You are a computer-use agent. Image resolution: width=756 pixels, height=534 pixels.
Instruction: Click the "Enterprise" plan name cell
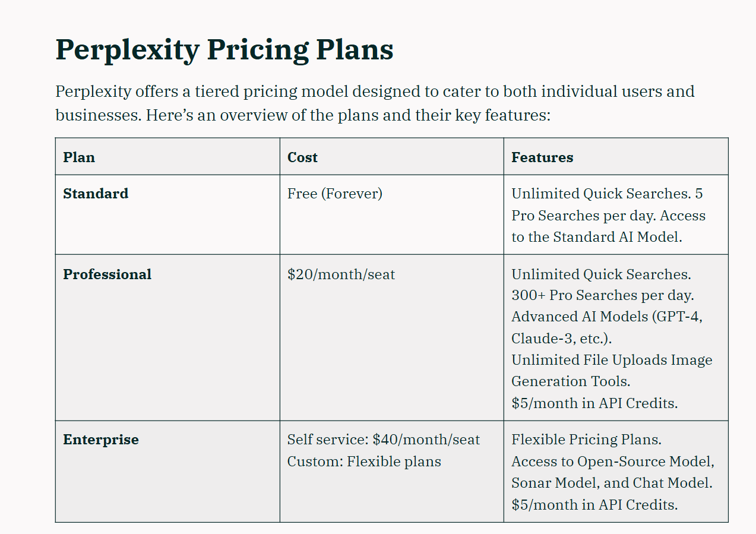pos(101,440)
